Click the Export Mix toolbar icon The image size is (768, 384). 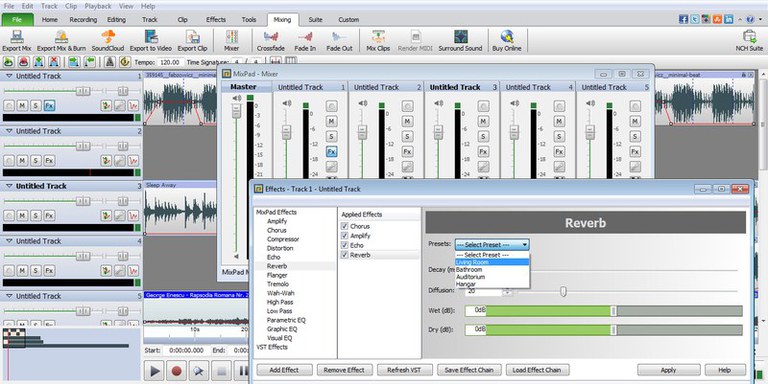17,40
